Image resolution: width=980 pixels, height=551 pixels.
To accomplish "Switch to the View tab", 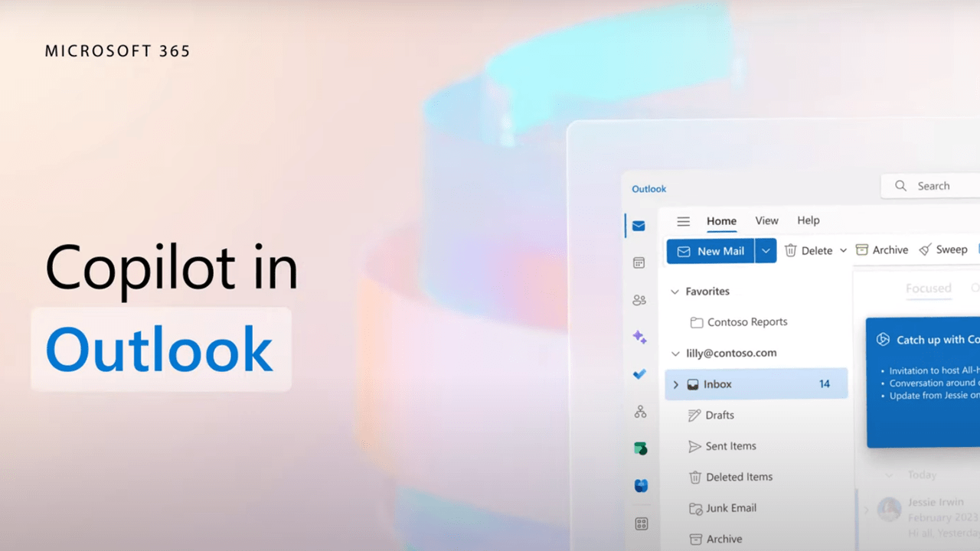I will click(766, 220).
